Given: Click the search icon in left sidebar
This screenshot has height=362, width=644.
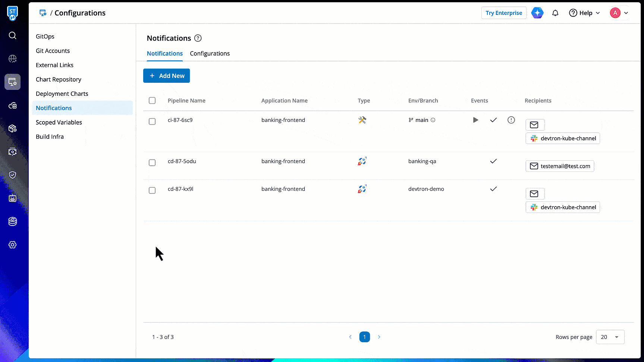Looking at the screenshot, I should (x=12, y=35).
